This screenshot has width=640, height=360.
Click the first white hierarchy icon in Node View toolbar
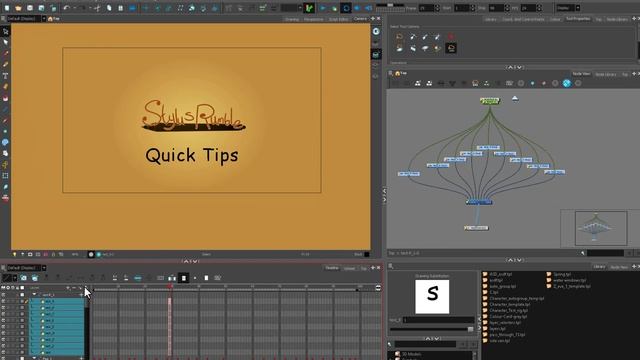(x=418, y=83)
